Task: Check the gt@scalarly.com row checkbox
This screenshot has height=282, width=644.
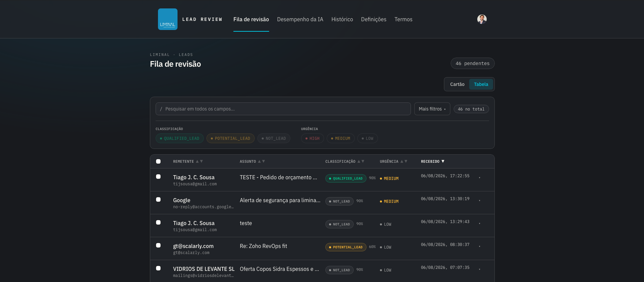Action: pyautogui.click(x=158, y=245)
